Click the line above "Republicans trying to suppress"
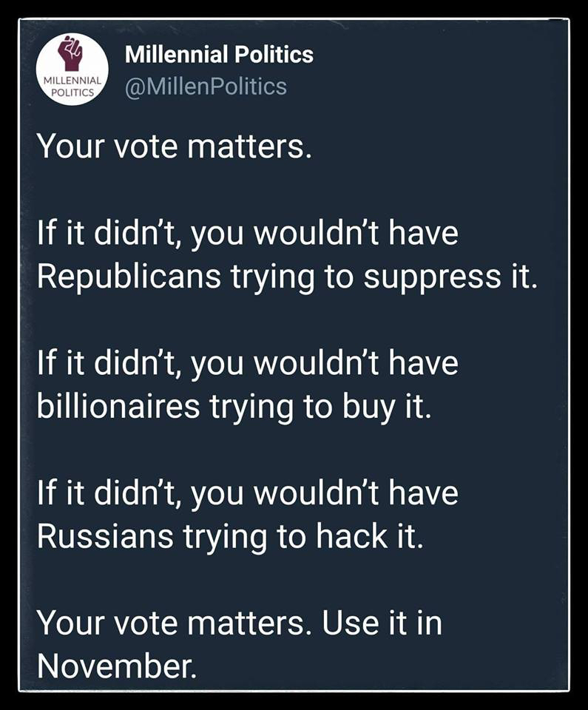The image size is (588, 710). [248, 235]
